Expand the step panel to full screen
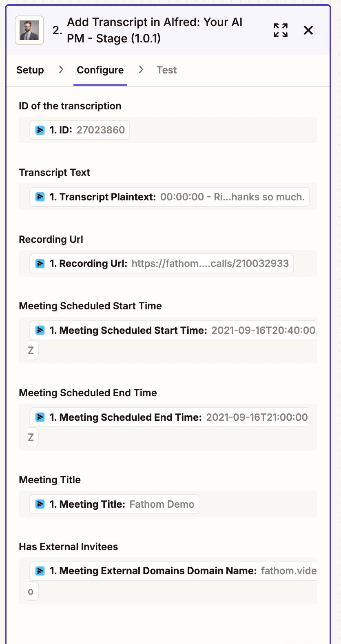 pos(281,30)
